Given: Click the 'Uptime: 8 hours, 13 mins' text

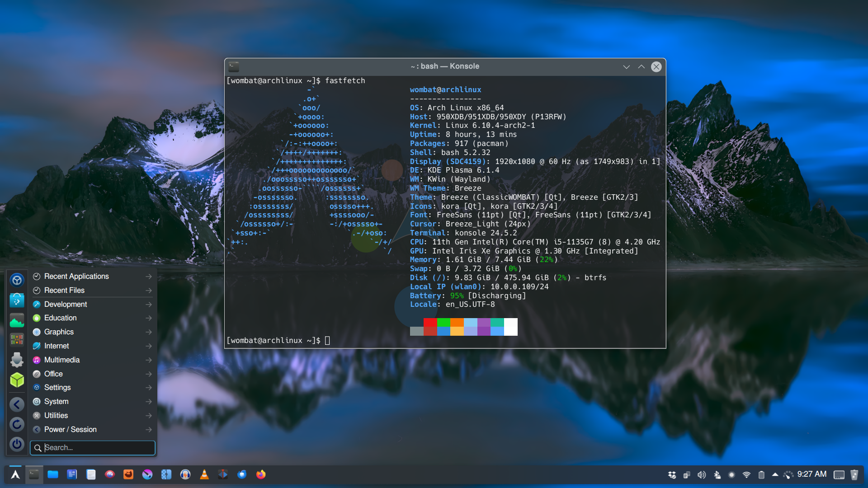Looking at the screenshot, I should point(463,135).
